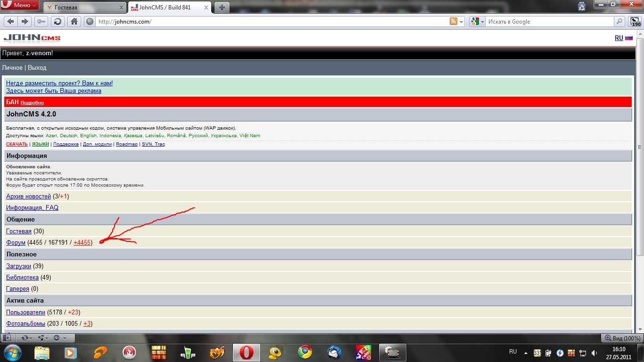Open Windows Explorer from the taskbar

tap(42, 353)
